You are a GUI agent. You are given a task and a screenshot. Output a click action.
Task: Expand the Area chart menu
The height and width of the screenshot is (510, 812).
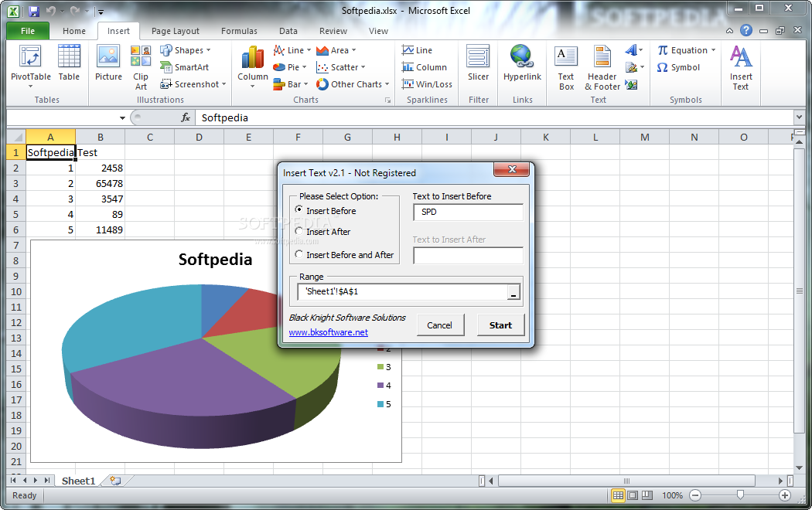pos(336,50)
